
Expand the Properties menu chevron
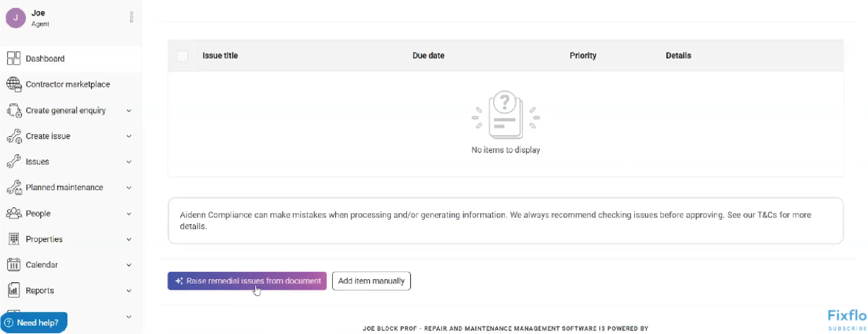coord(129,239)
